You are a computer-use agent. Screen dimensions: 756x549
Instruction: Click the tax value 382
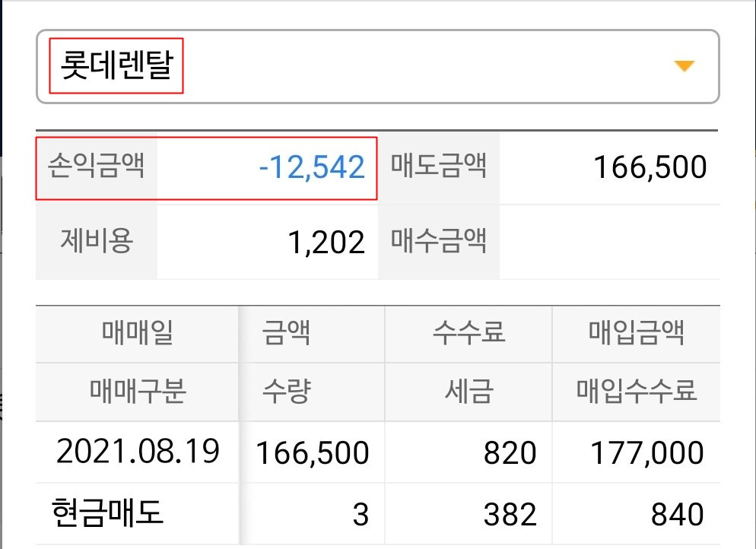[510, 514]
